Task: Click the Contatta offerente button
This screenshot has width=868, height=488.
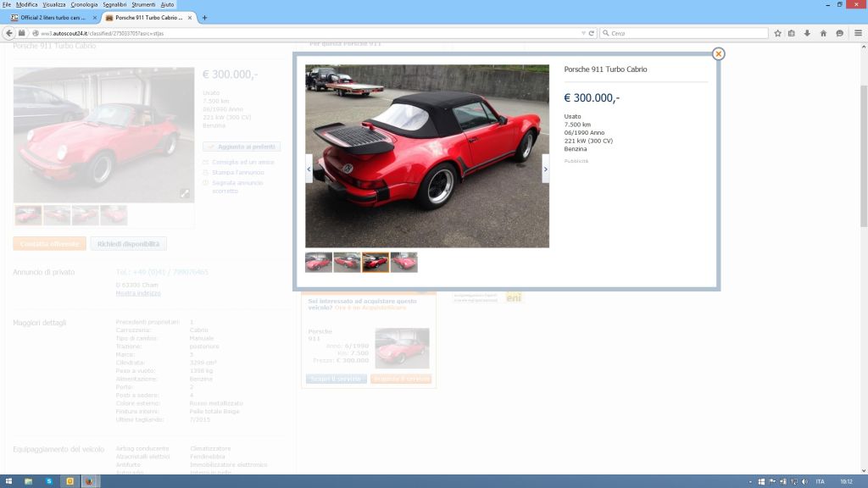Action: (x=49, y=244)
